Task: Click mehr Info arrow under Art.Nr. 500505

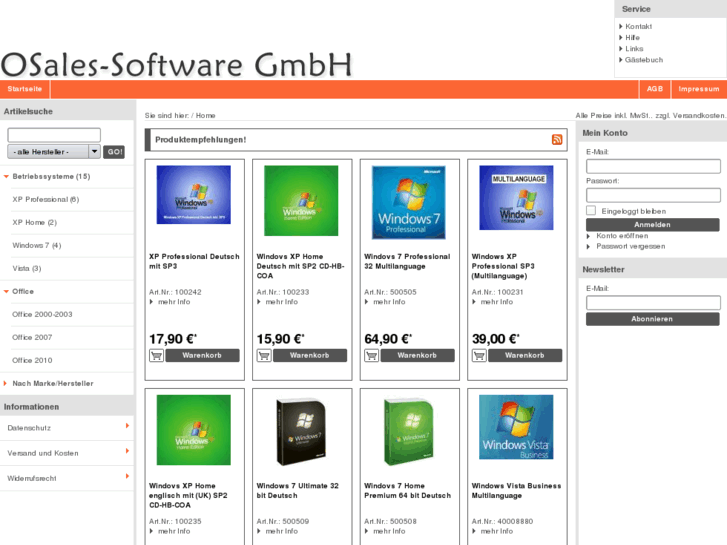Action: click(x=366, y=302)
